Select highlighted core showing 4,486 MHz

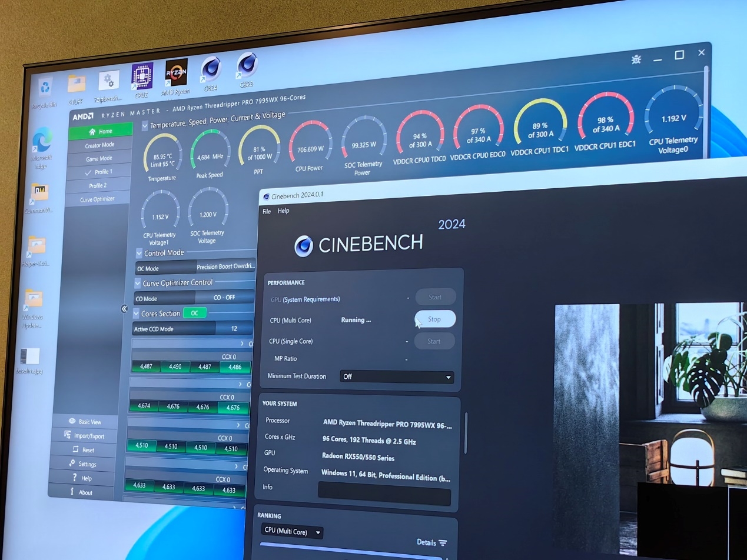coord(234,367)
